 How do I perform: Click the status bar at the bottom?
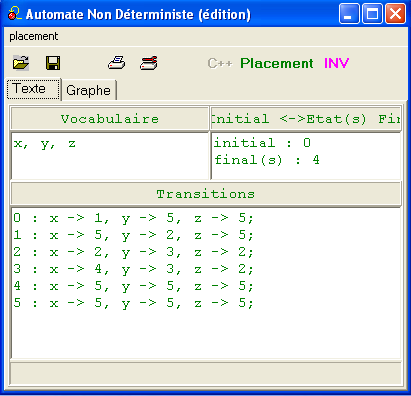[x=206, y=373]
